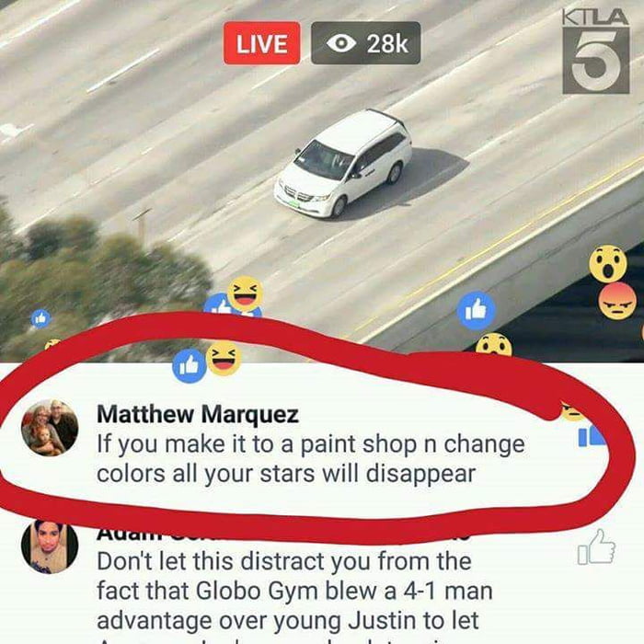Click the Matthew Marquez name link
This screenshot has width=644, height=644.
coord(198,414)
